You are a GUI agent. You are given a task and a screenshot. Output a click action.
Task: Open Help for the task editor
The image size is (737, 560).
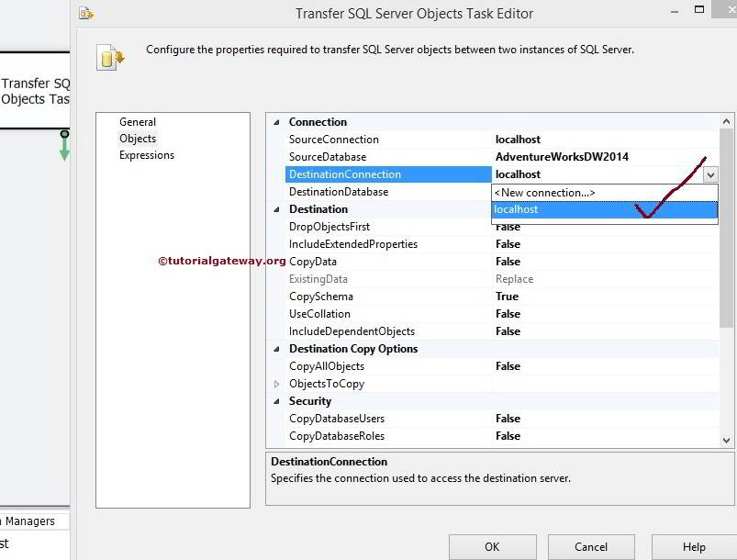[x=693, y=546]
